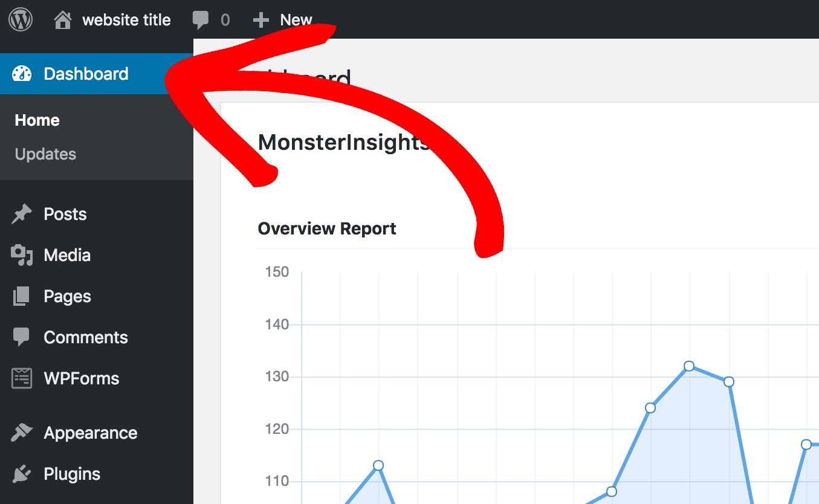Image resolution: width=819 pixels, height=504 pixels.
Task: Open the Updates submenu item
Action: coord(45,153)
